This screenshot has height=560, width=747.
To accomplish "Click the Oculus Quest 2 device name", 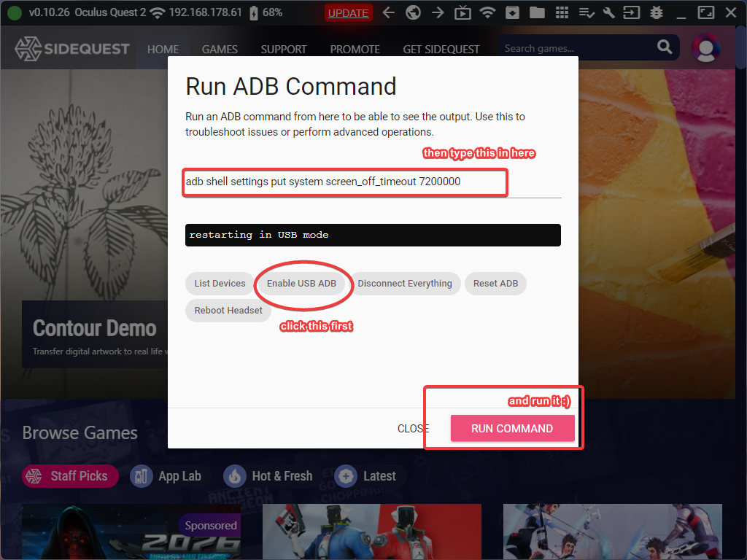I will click(x=110, y=12).
